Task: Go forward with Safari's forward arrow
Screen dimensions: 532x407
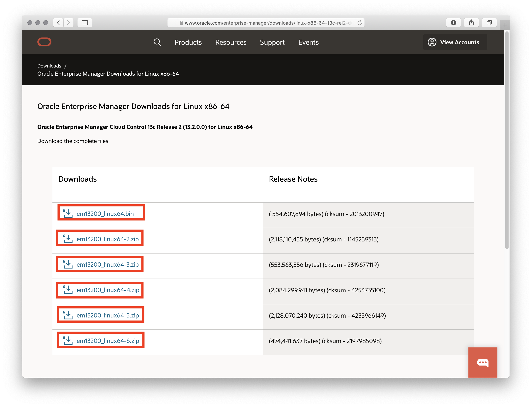Action: pos(69,22)
